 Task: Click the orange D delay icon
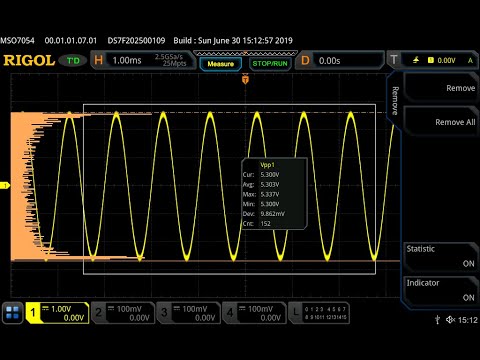point(305,60)
